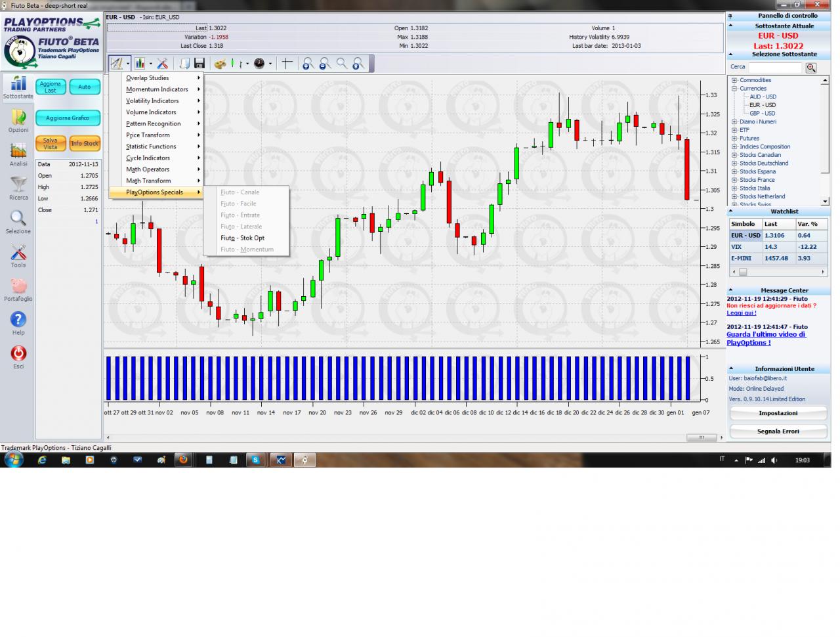Click the Aggiorna Grafico button

pos(68,118)
